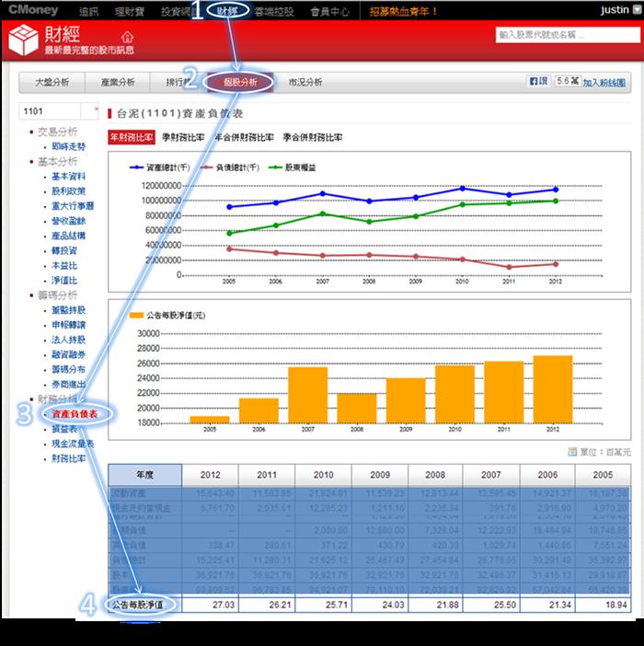Select the 季財務比率 sub-tab
Viewport: 644px width, 646px height.
[183, 137]
